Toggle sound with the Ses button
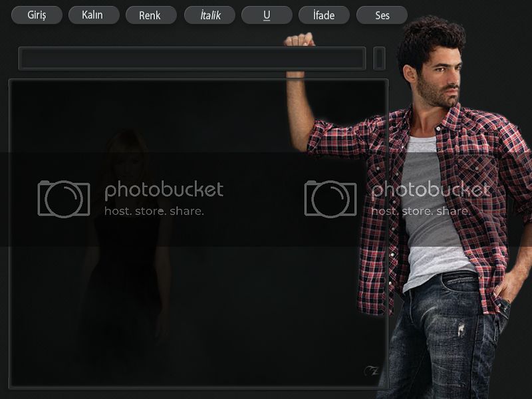 tap(382, 15)
